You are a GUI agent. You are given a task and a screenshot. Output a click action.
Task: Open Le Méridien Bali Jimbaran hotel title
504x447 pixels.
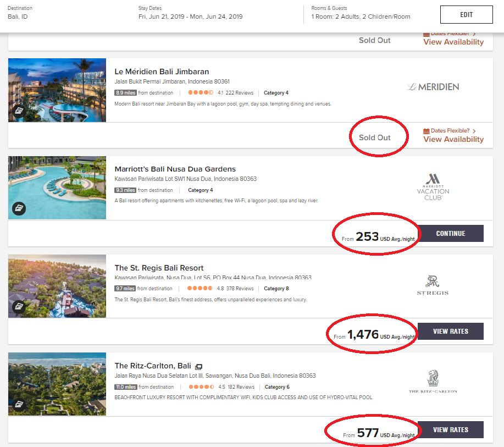(162, 71)
